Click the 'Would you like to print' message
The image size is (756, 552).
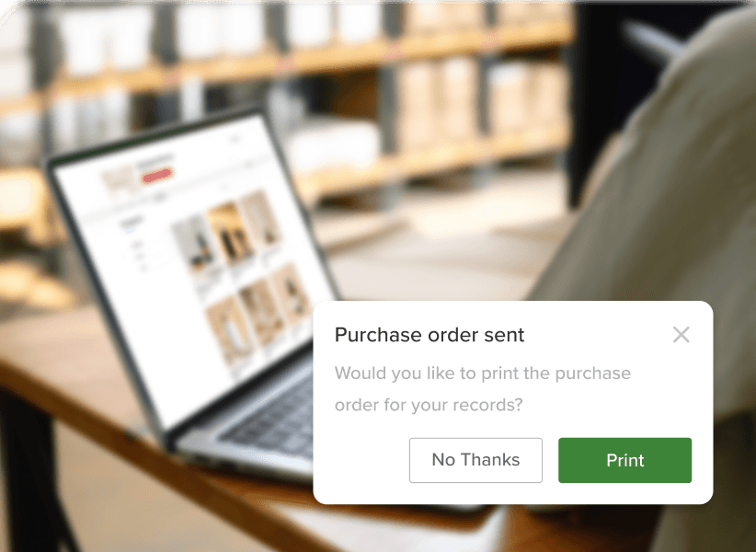483,374
